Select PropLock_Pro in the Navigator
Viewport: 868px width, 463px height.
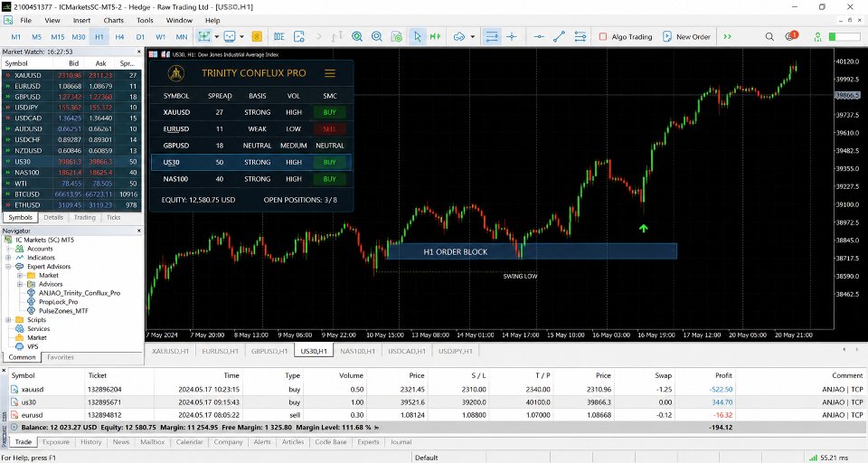pyautogui.click(x=58, y=302)
